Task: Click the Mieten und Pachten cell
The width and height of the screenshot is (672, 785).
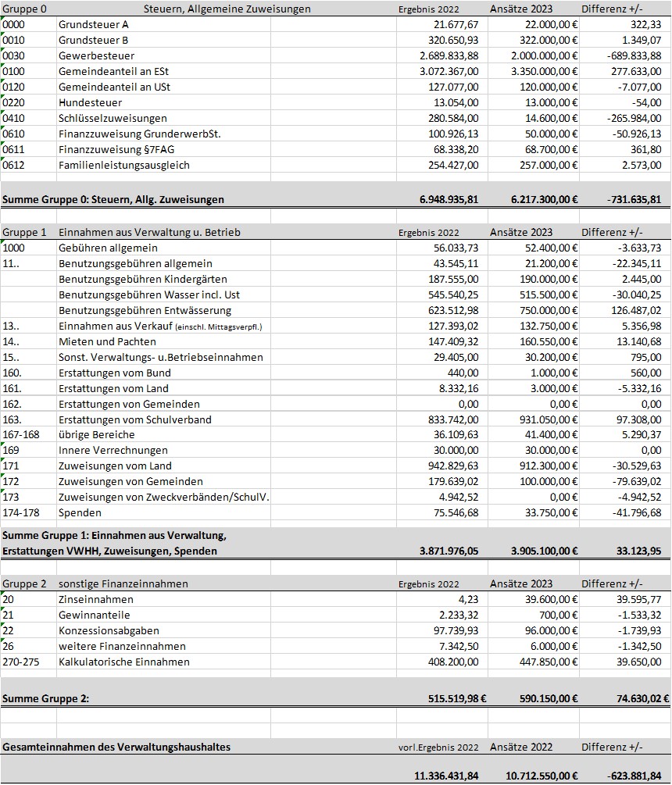Action: pyautogui.click(x=164, y=341)
